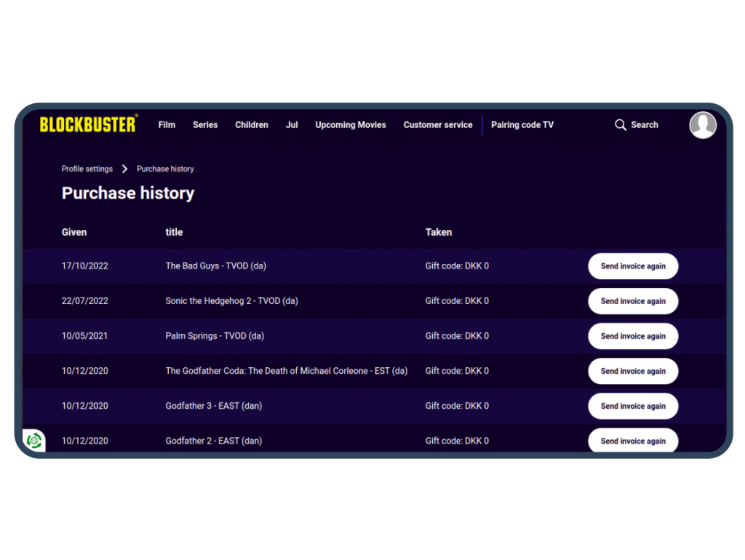Open Upcoming Movies page
The width and height of the screenshot is (745, 560).
(x=351, y=125)
